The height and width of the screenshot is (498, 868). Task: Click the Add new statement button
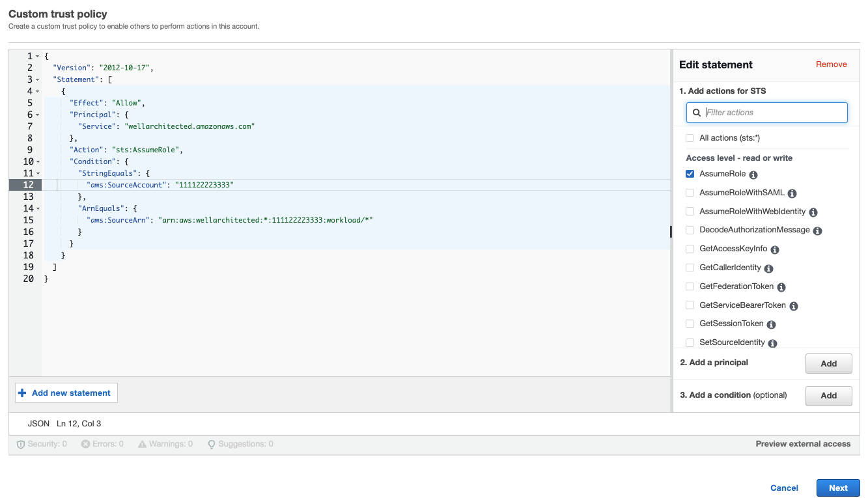tap(65, 393)
